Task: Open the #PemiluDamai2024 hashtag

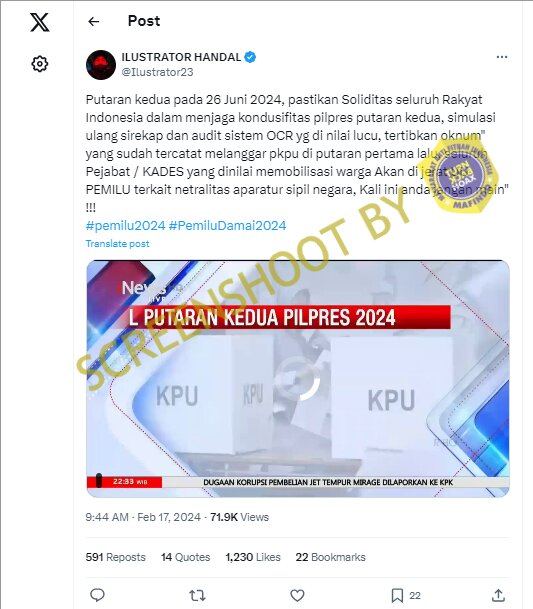Action: (x=228, y=226)
